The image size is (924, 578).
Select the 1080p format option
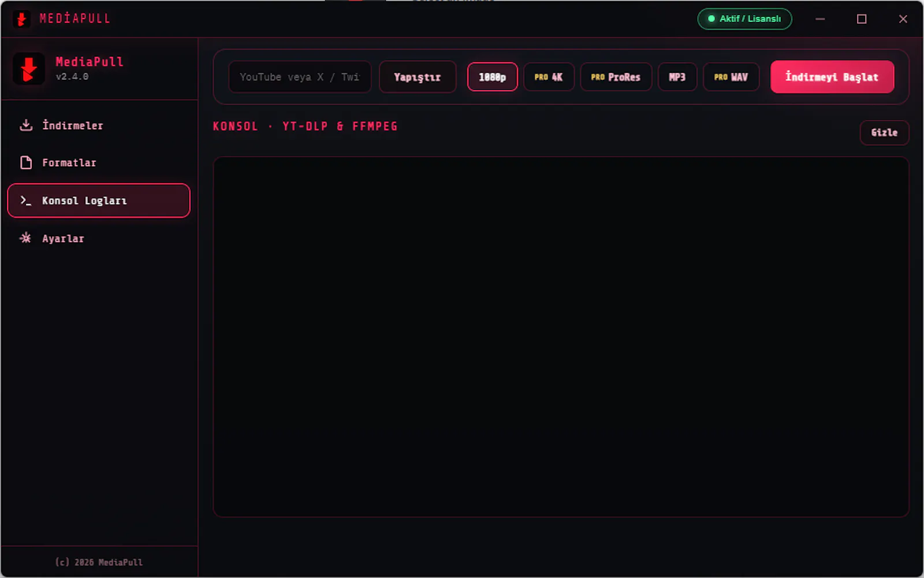click(493, 77)
